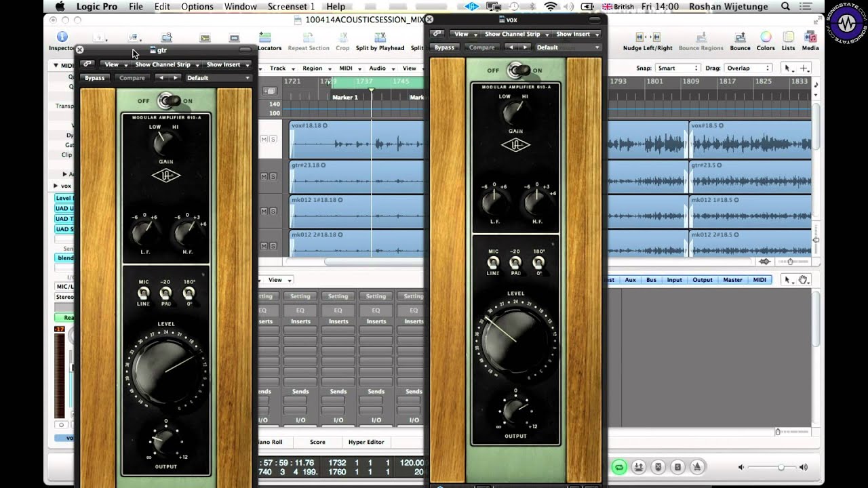This screenshot has width=868, height=488.
Task: Select the Master filter tab in mixer
Action: point(732,280)
